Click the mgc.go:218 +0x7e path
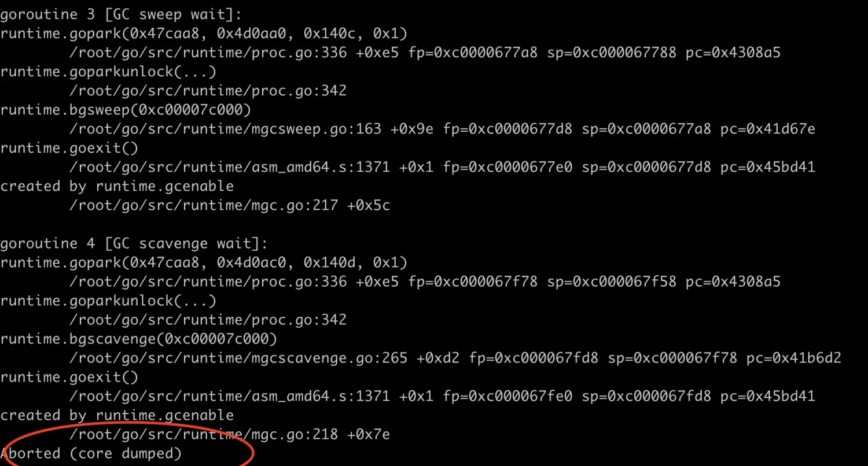868x466 pixels. click(229, 434)
